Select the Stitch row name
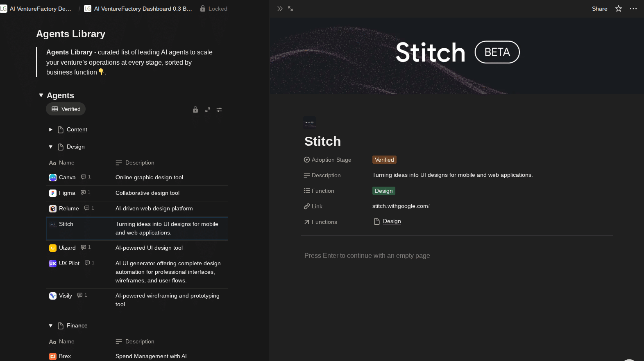Image resolution: width=644 pixels, height=361 pixels. pos(66,224)
